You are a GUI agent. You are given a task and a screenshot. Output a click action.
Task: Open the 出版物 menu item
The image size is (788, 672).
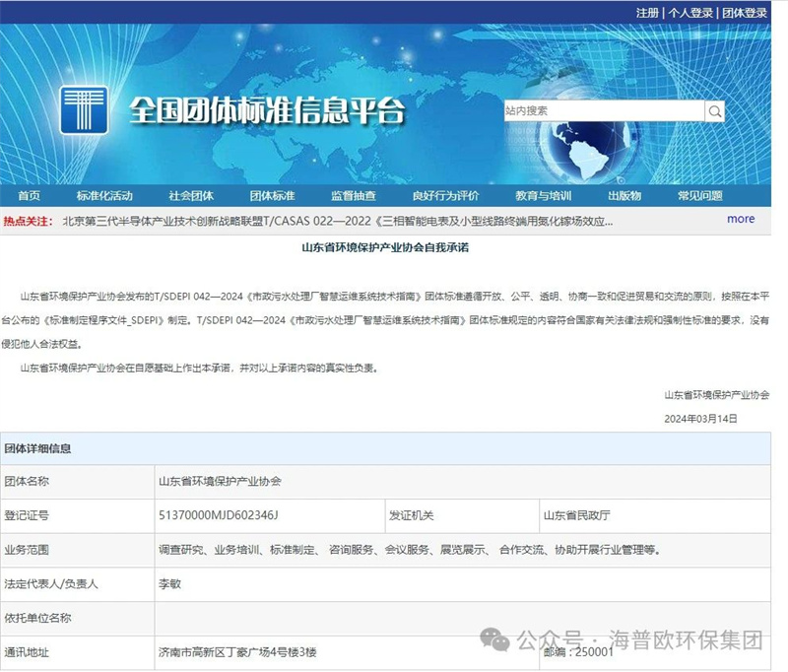click(624, 195)
